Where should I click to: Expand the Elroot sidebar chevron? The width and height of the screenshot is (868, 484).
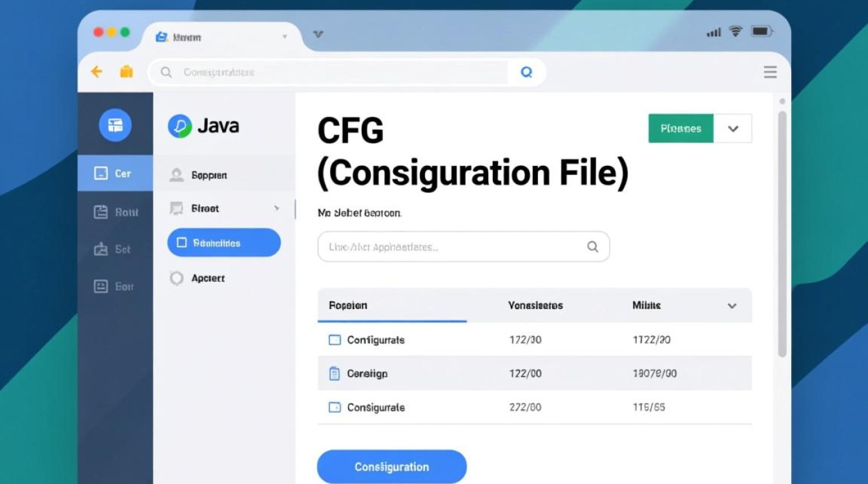pos(277,208)
